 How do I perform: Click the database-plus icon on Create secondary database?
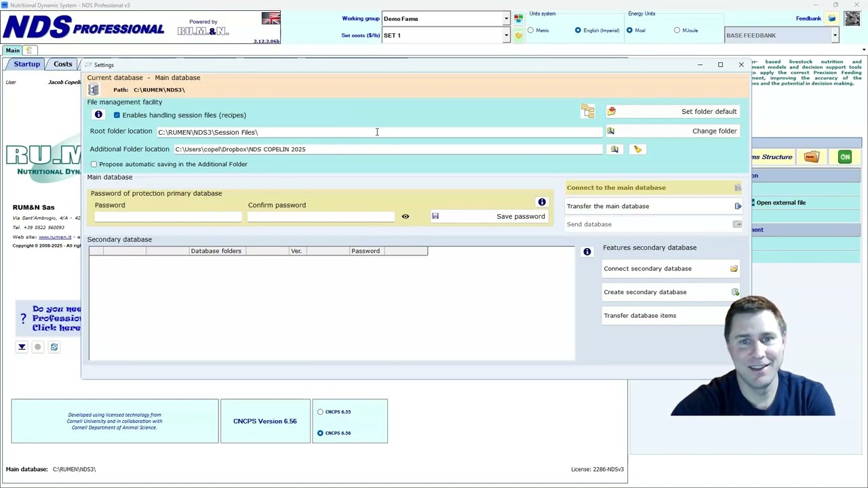click(735, 292)
